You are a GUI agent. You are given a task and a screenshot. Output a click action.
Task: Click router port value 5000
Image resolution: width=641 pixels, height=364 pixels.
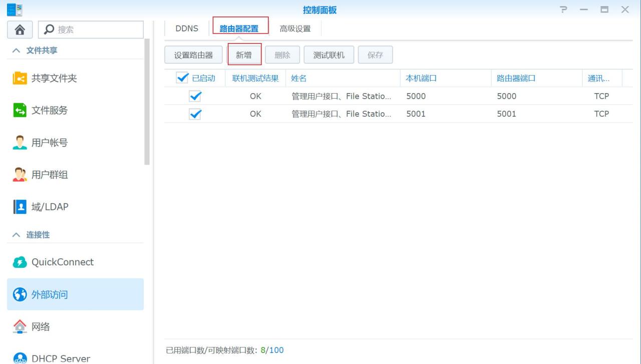click(506, 96)
